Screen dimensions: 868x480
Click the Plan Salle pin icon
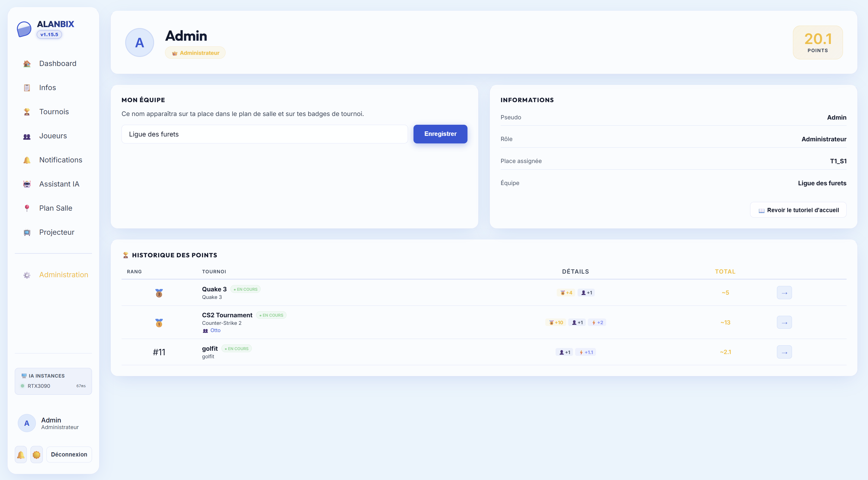coord(27,208)
